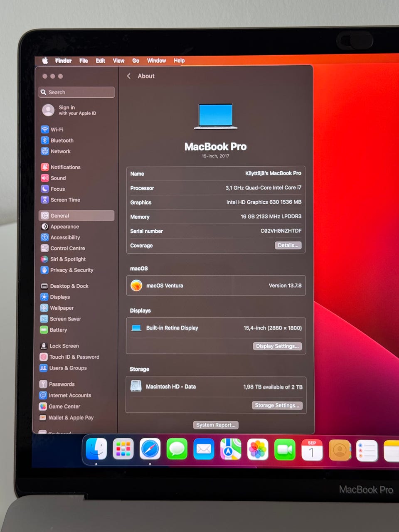This screenshot has height=532, width=399.
Task: Open Storage Settings
Action: (x=277, y=405)
